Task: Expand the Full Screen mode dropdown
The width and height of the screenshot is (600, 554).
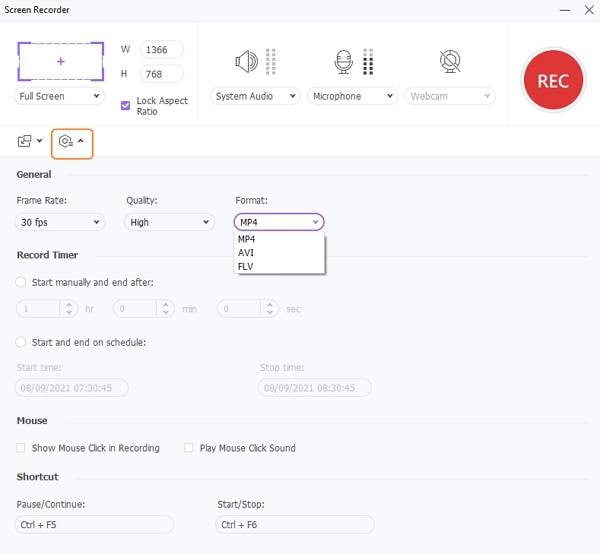Action: pos(60,96)
